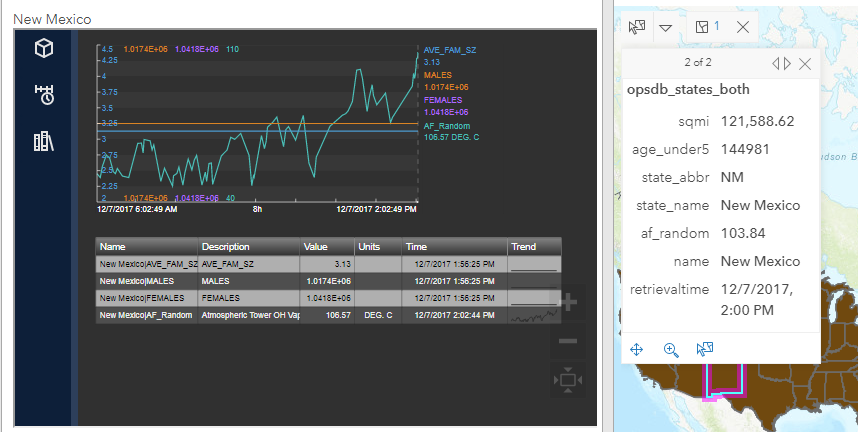Click the pan-to-feature icon in popup footer
Image resolution: width=858 pixels, height=432 pixels.
[x=637, y=349]
